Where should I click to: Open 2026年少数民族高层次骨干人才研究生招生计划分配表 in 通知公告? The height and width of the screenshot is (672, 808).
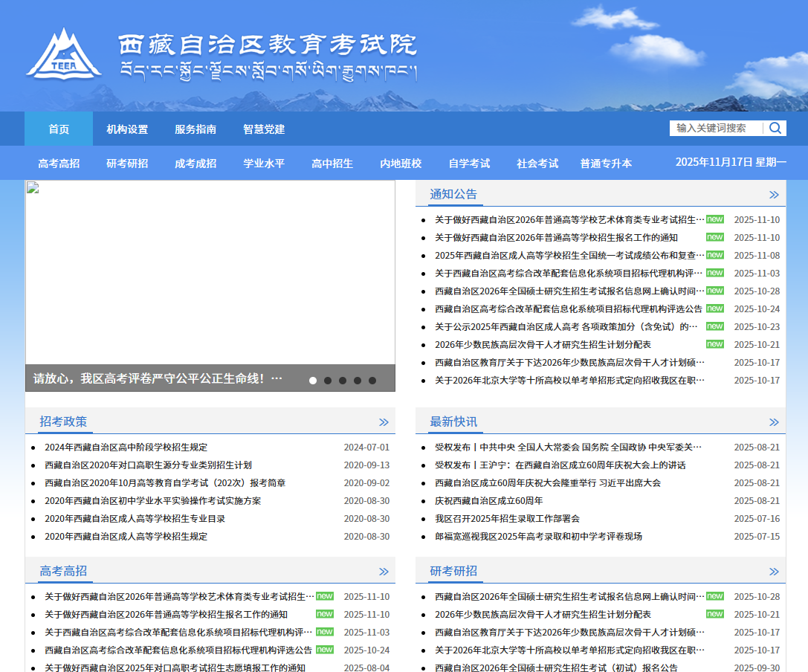point(543,345)
